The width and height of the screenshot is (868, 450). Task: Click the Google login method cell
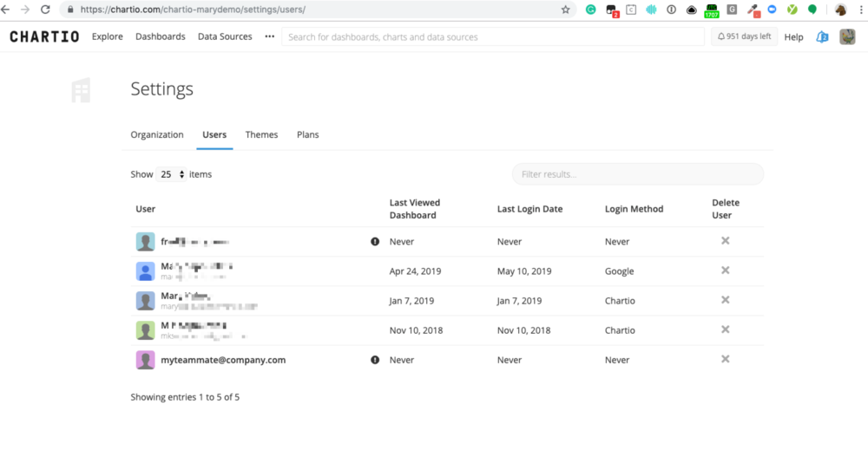[620, 271]
